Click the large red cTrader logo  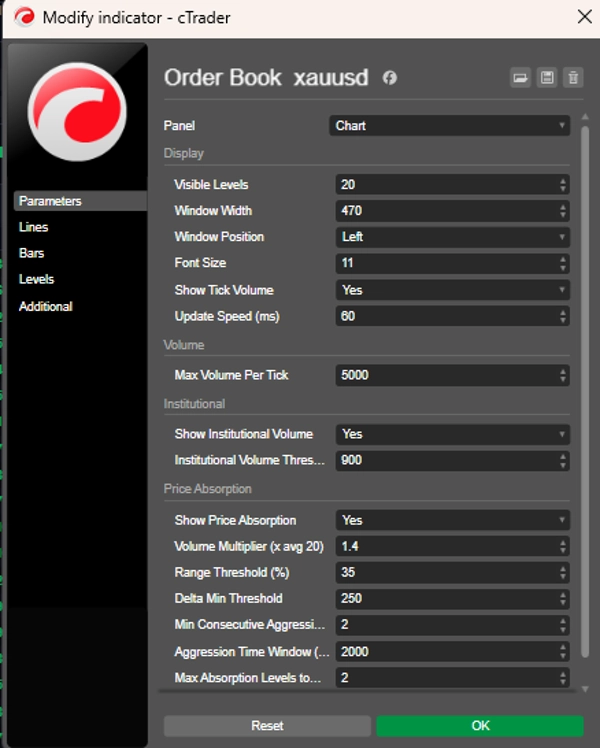tap(77, 112)
